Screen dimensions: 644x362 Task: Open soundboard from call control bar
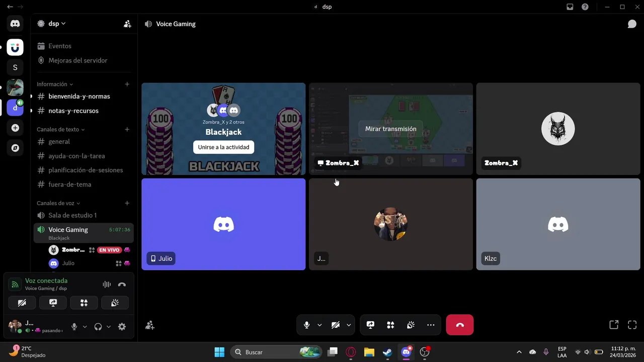point(411,325)
